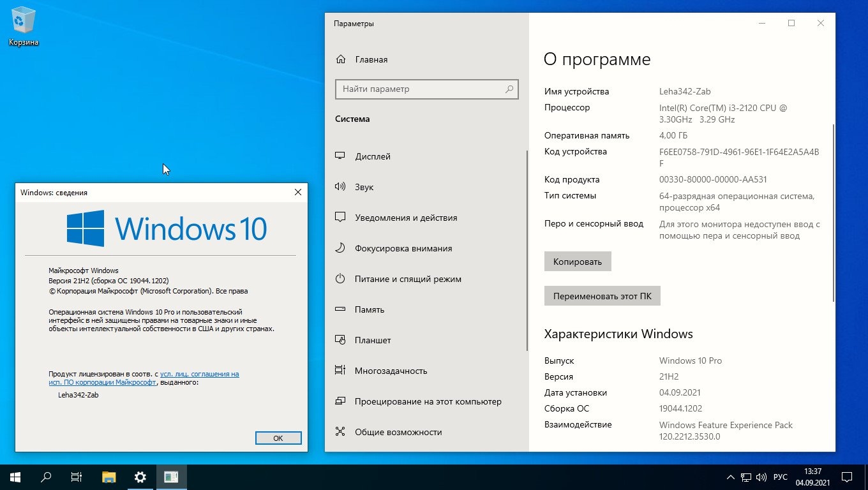
Task: Click the volume speaker tray icon
Action: (x=761, y=477)
